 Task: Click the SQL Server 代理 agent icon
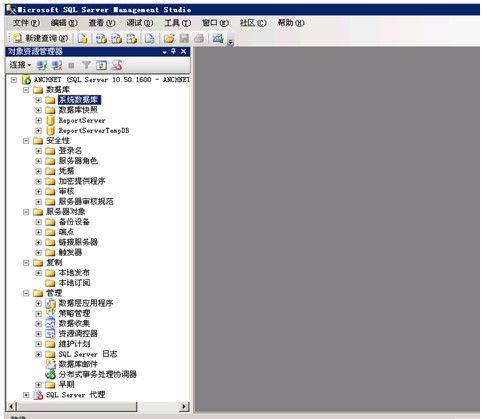pos(38,395)
